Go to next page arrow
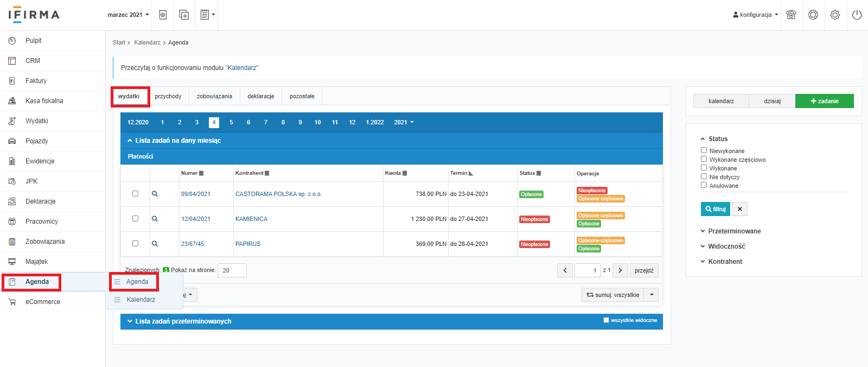868x367 pixels. (620, 270)
